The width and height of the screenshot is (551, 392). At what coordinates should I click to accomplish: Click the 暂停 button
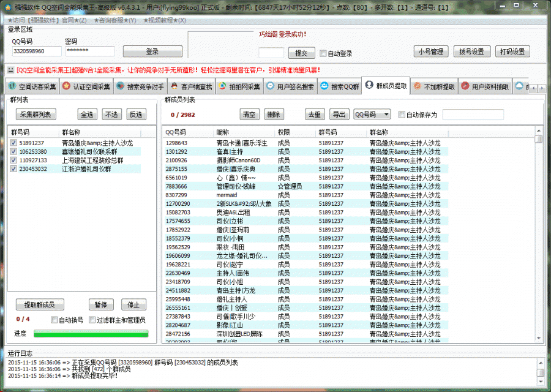[x=101, y=305]
